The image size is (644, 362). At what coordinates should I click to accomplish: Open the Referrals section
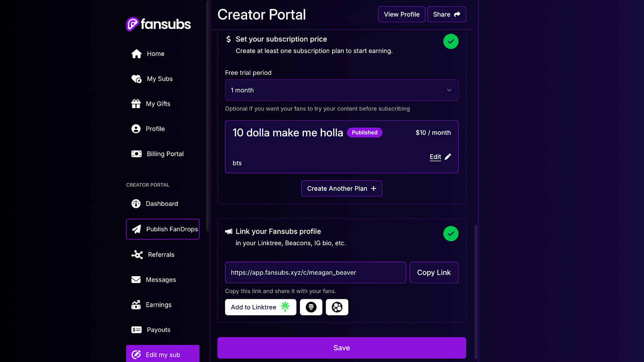tap(163, 254)
